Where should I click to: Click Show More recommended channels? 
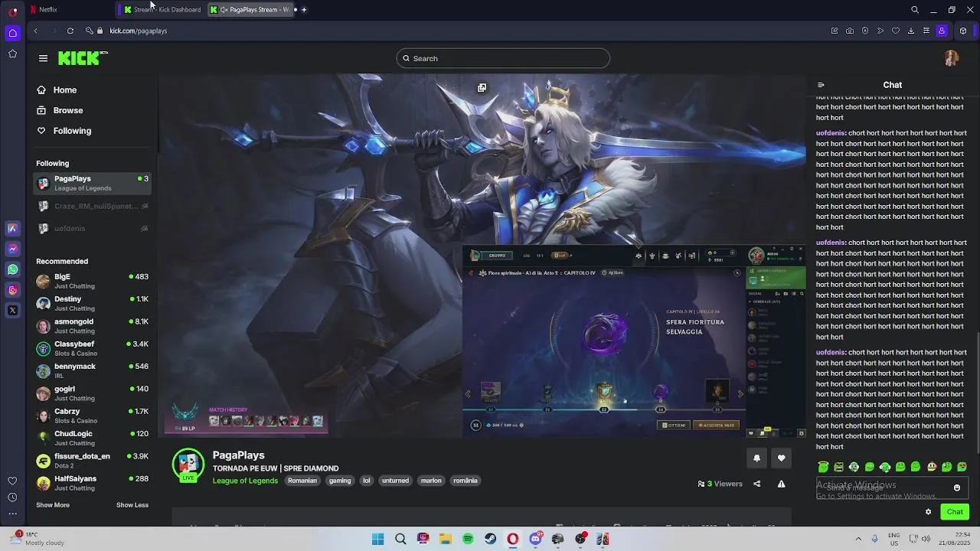pos(53,505)
